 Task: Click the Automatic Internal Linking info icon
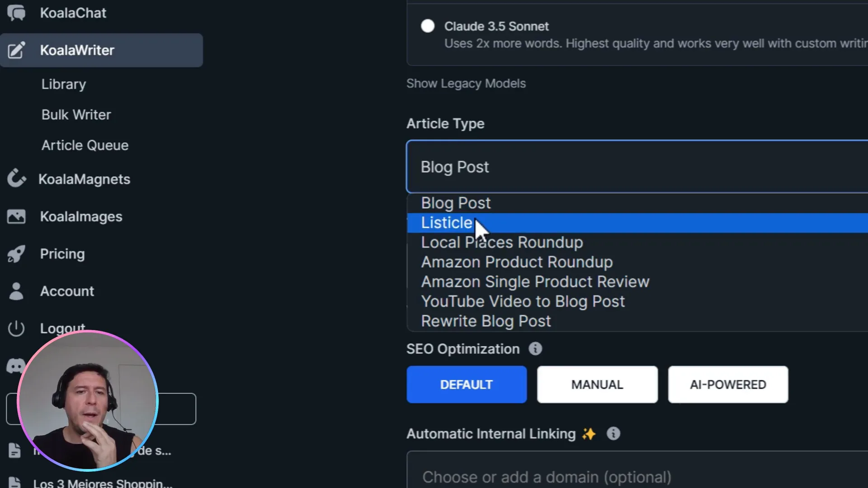tap(613, 434)
